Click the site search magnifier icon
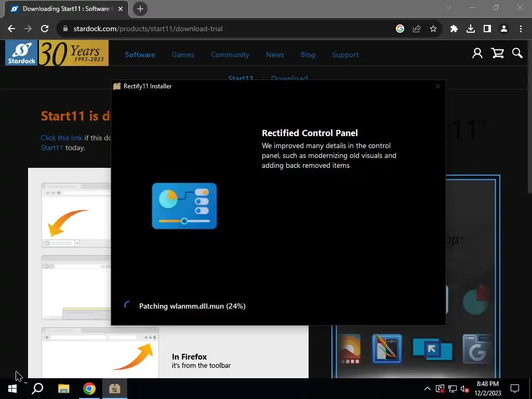This screenshot has height=399, width=532. (517, 54)
